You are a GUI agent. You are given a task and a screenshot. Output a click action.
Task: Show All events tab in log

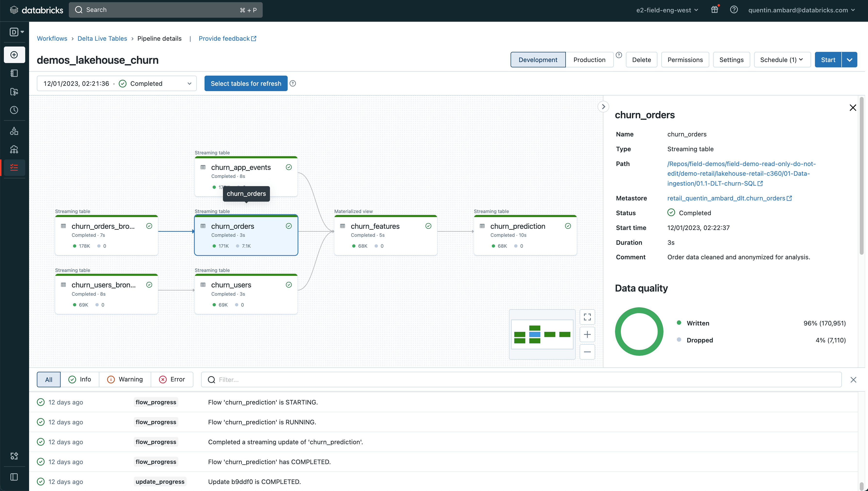coord(48,379)
